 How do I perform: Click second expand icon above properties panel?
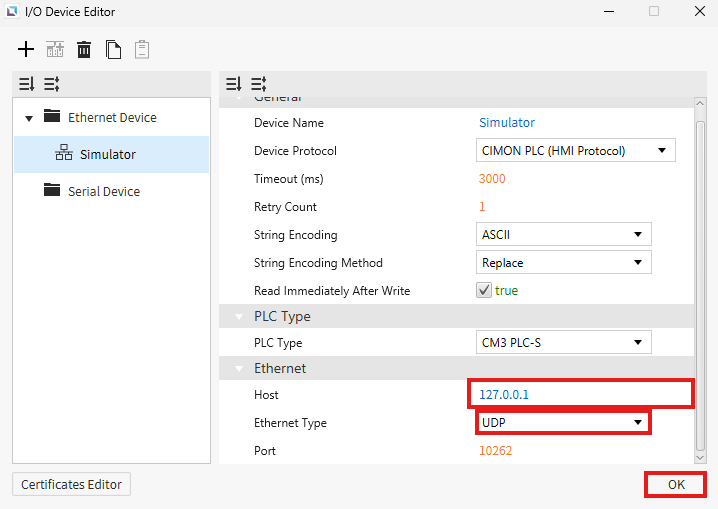[x=258, y=84]
